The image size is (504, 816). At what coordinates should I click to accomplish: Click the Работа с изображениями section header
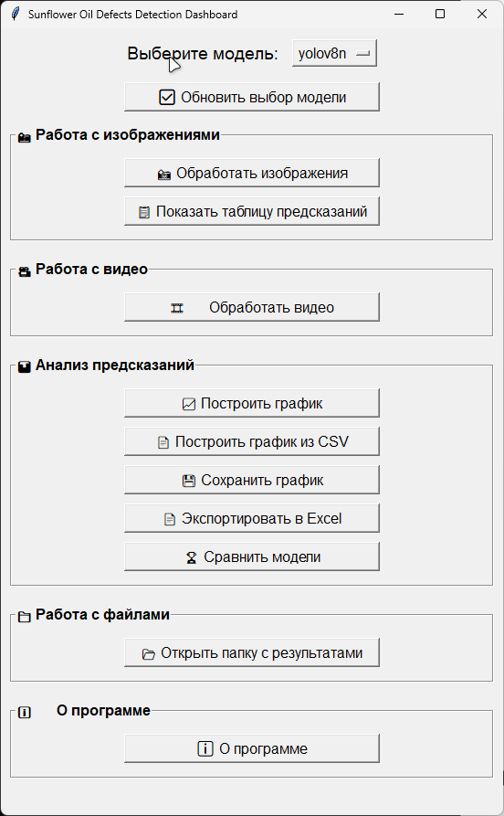click(128, 135)
